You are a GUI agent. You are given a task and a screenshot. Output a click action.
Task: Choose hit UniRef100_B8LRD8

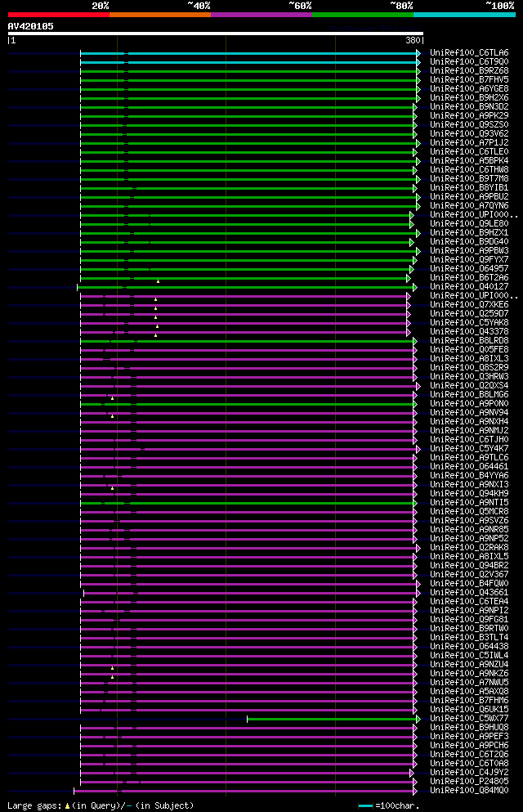[x=469, y=341]
